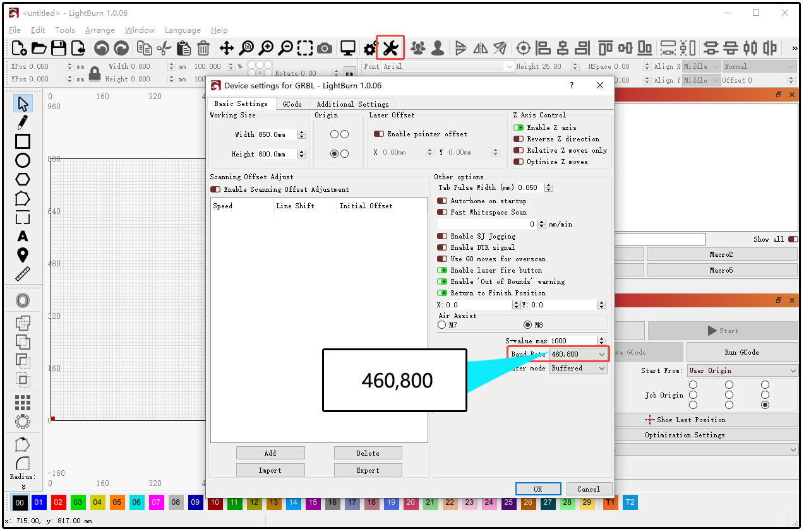
Task: Toggle Enable Z axis switch
Action: click(519, 127)
